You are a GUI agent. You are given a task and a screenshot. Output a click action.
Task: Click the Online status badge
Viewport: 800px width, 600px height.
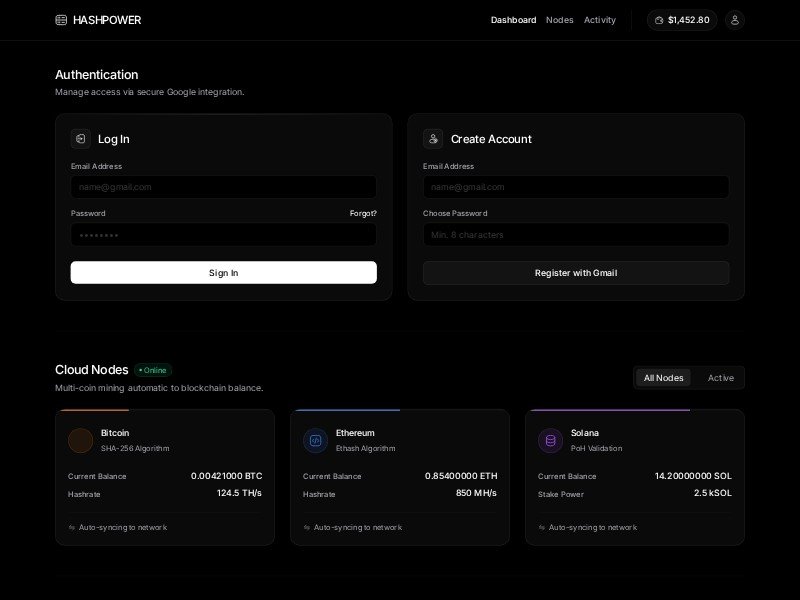tap(154, 370)
